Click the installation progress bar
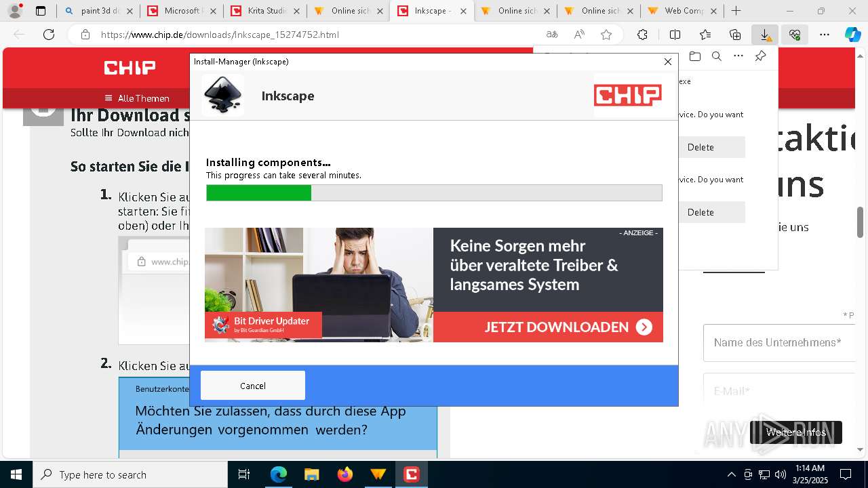 coord(434,193)
